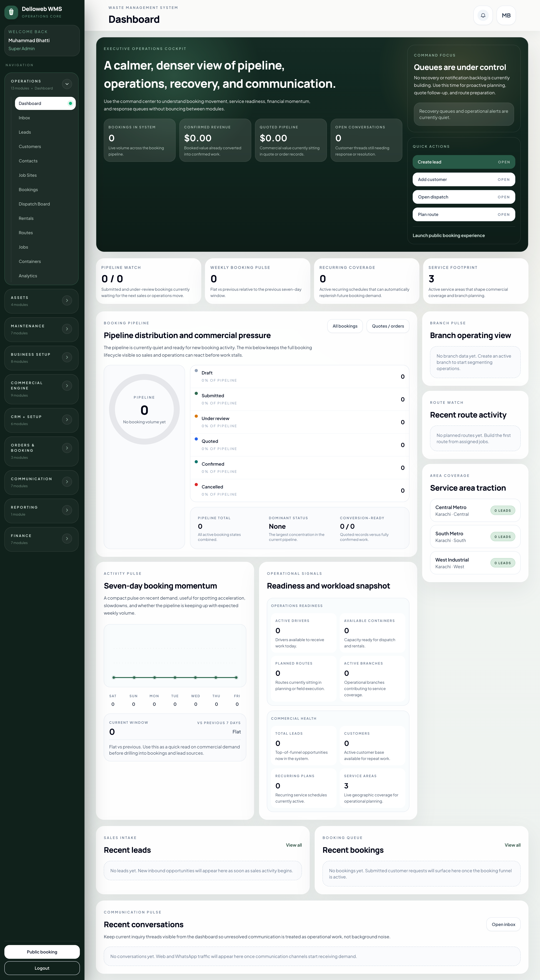Expand the Reporting module group
The image size is (540, 980).
(67, 510)
